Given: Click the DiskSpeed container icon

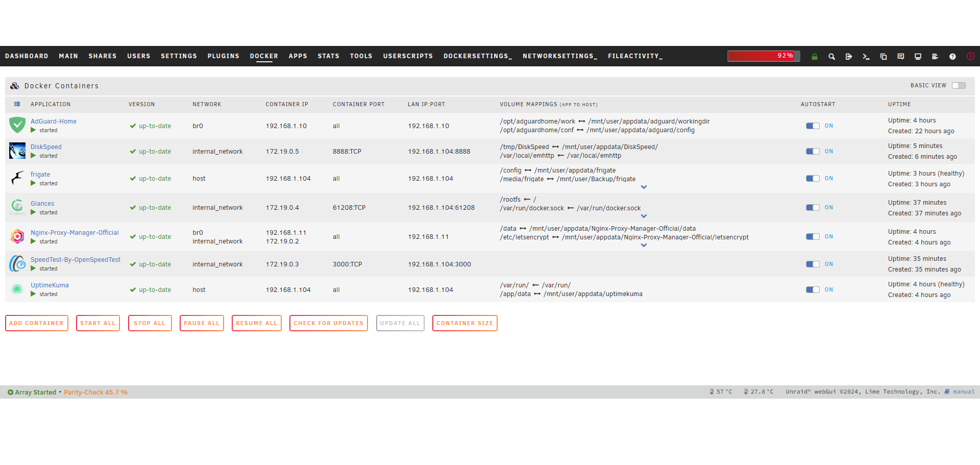Looking at the screenshot, I should coord(17,151).
